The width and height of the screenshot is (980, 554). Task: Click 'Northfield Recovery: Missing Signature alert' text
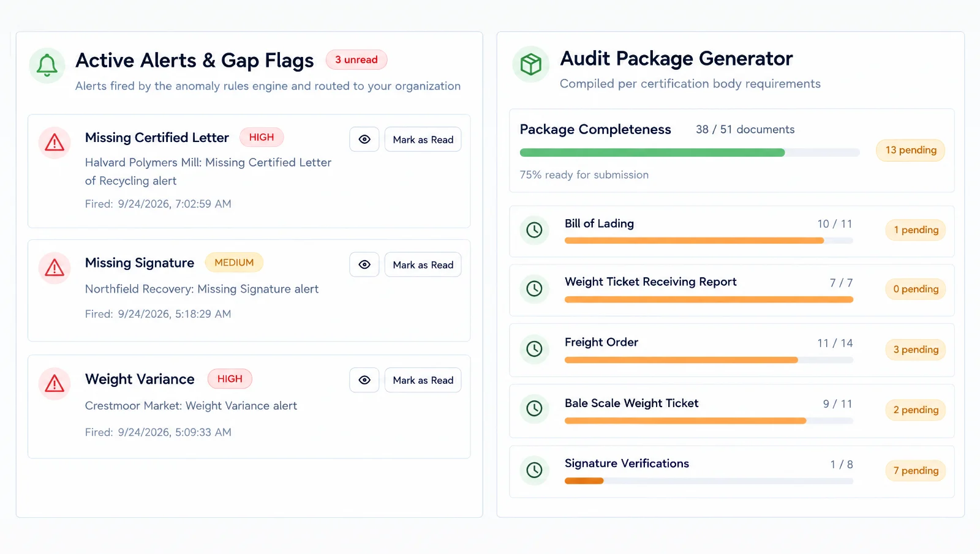pyautogui.click(x=202, y=289)
